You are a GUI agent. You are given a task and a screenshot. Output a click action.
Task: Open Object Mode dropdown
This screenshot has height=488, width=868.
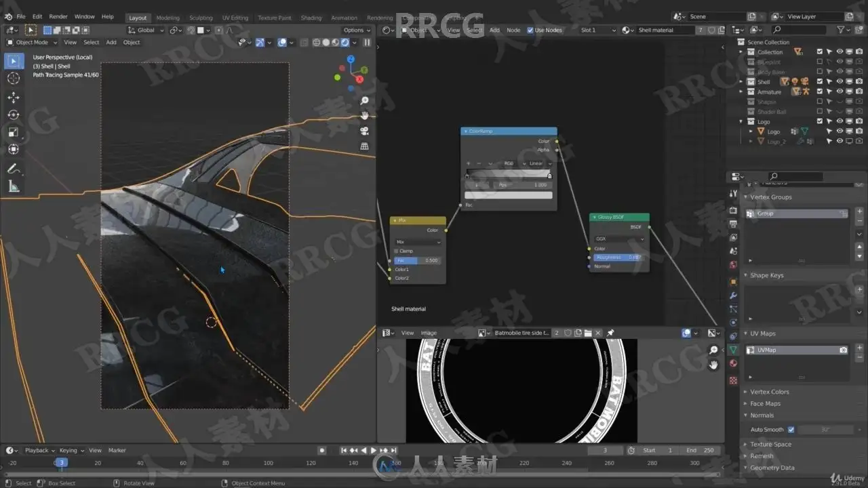[x=32, y=42]
